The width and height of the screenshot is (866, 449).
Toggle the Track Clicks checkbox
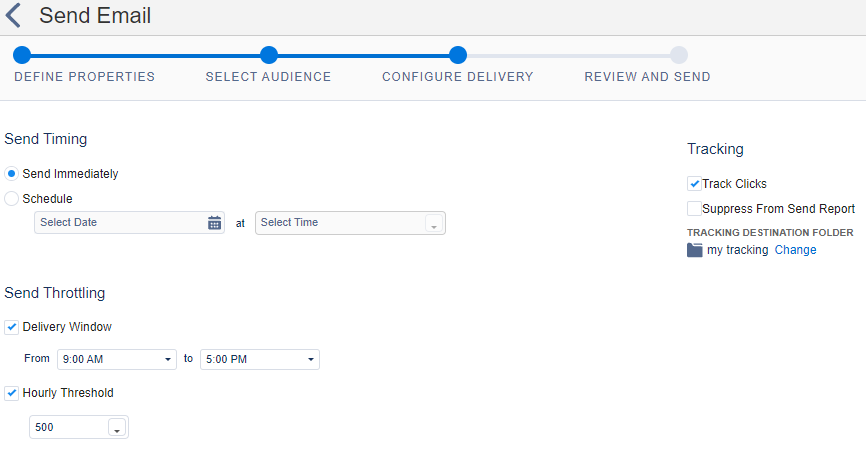coord(694,183)
